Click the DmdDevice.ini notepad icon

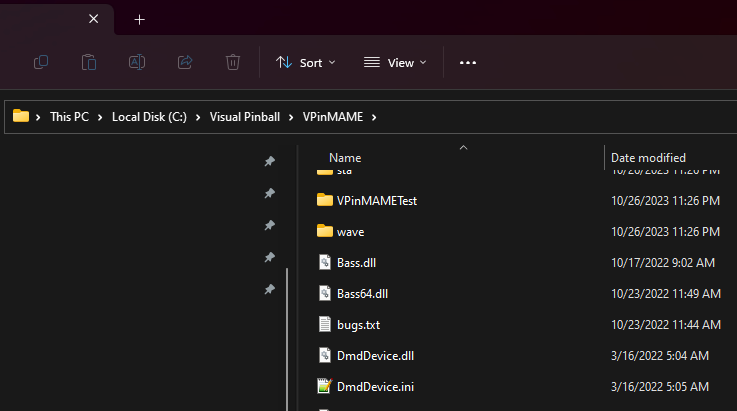325,386
